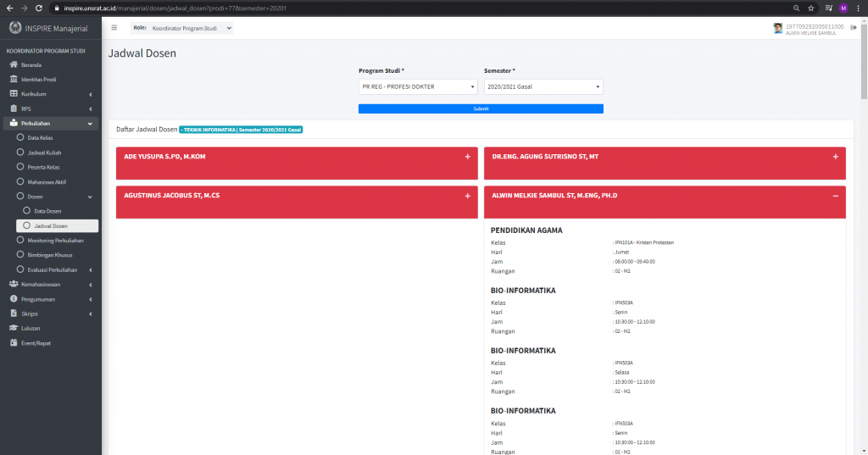
Task: Click the username ALWIN MELKIE SAMBUL
Action: pos(810,33)
